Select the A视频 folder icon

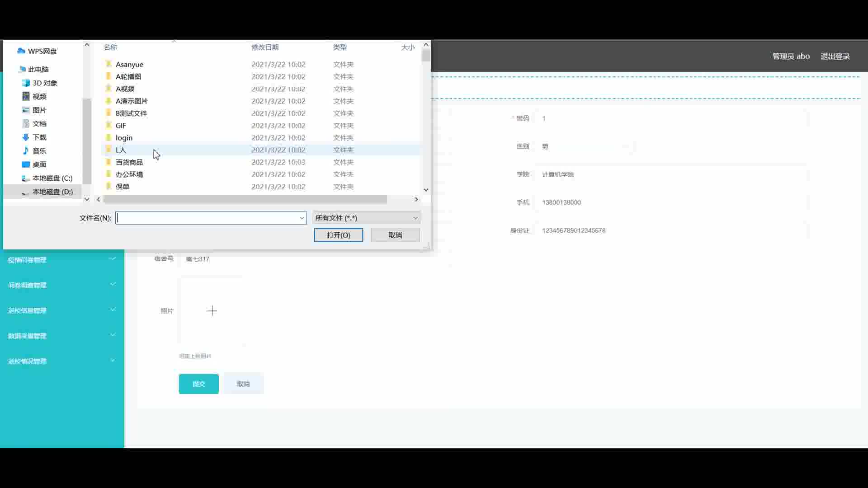pyautogui.click(x=108, y=89)
